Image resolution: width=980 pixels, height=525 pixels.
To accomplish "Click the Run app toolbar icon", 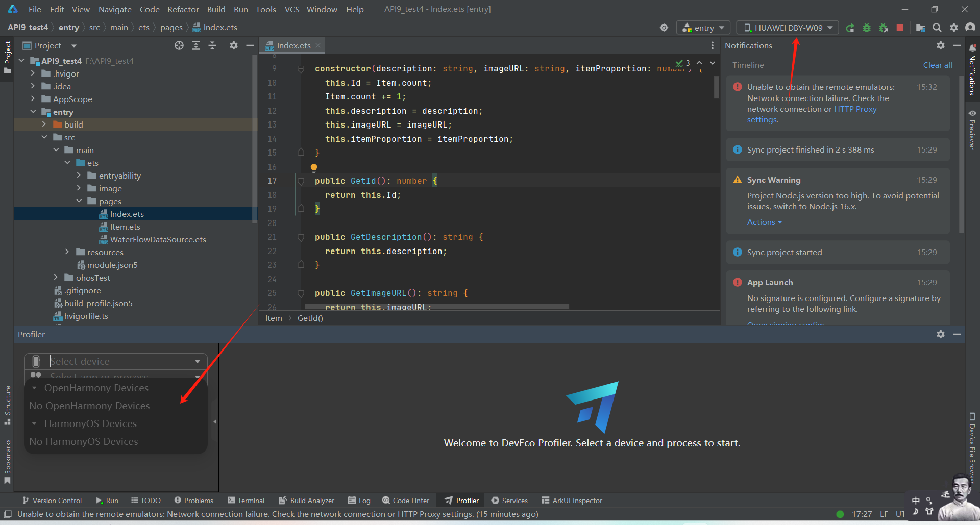I will tap(850, 28).
